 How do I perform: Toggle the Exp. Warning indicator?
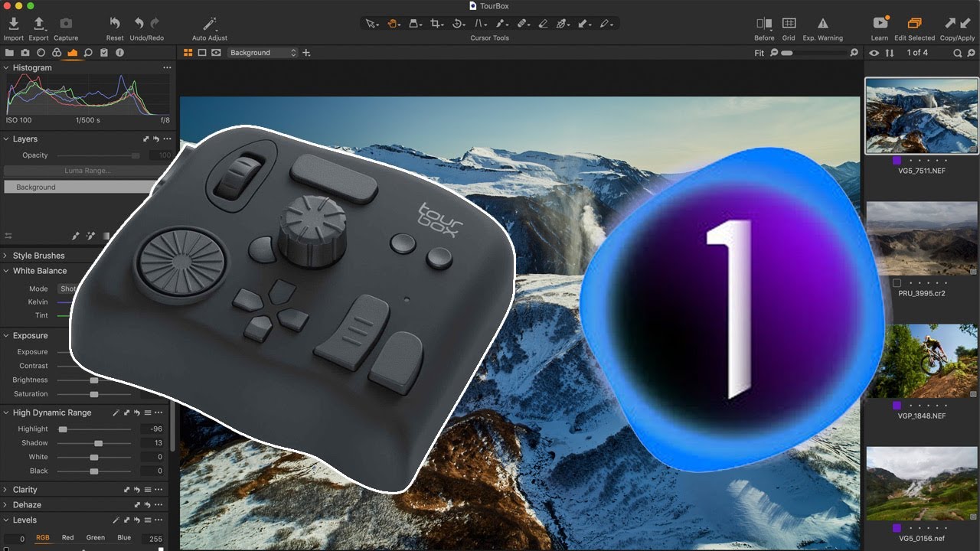click(823, 24)
